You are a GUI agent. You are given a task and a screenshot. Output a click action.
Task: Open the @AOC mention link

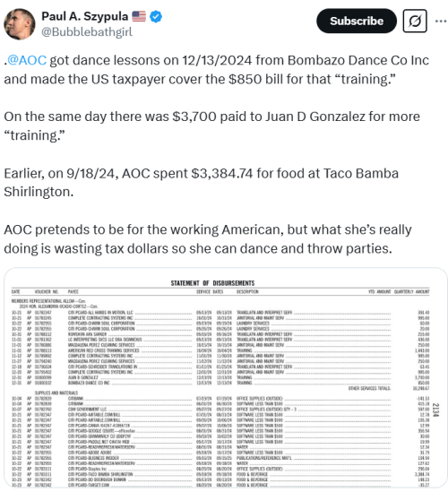point(27,60)
